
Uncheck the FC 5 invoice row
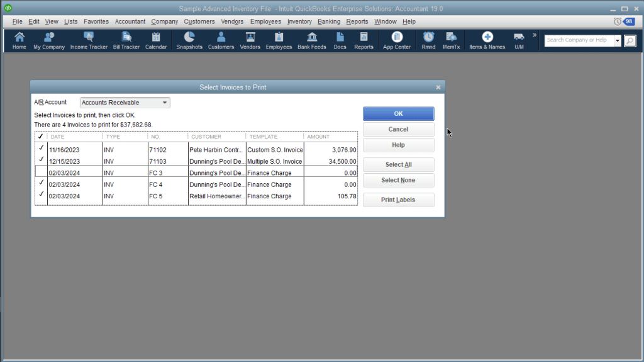[x=41, y=194]
